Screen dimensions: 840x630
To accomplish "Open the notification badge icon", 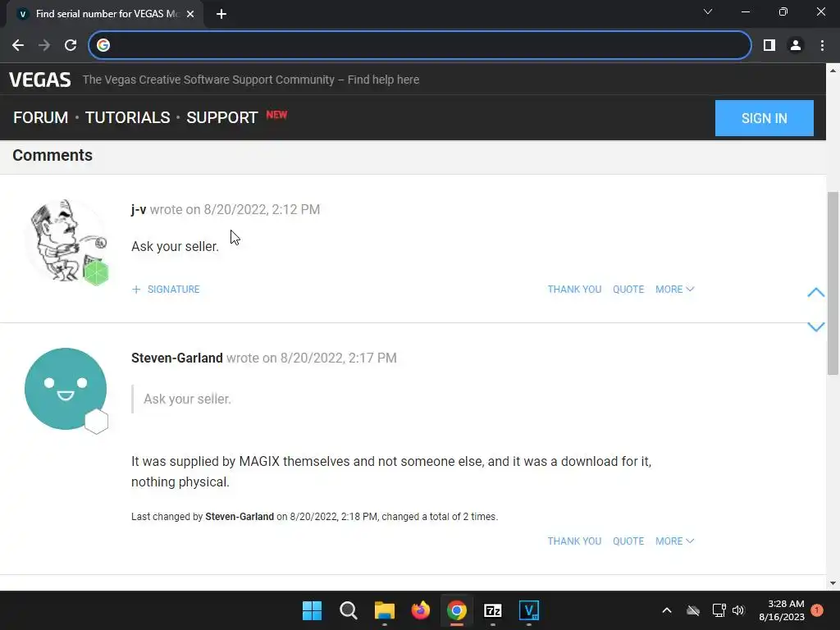I will 817,610.
